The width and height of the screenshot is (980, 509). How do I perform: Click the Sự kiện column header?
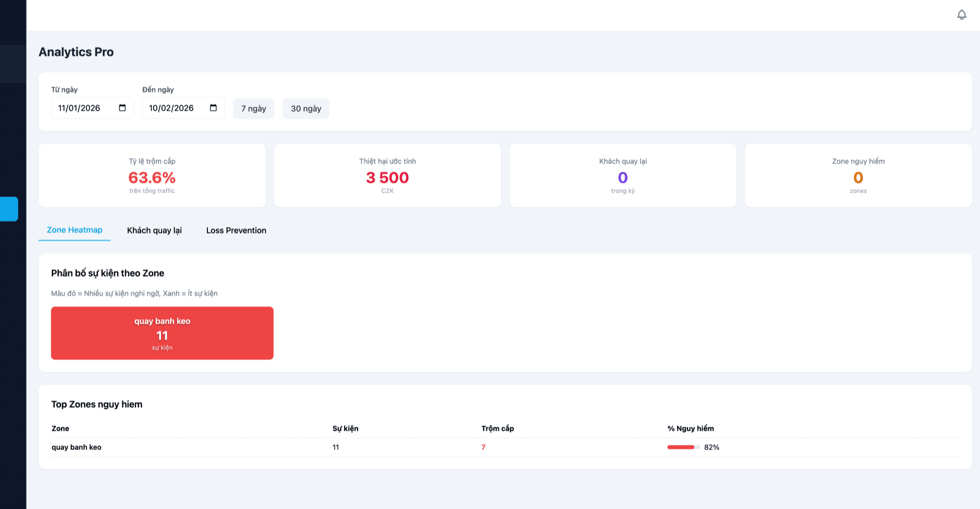click(x=345, y=428)
